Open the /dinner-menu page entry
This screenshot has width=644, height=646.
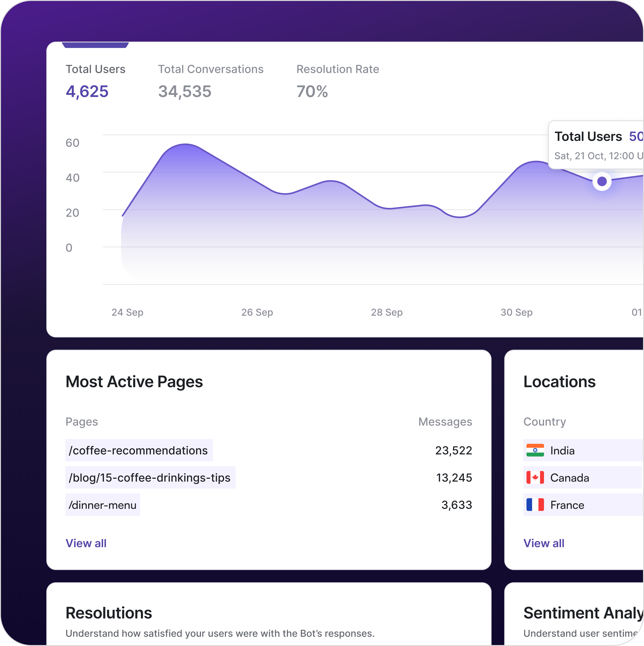click(x=103, y=505)
